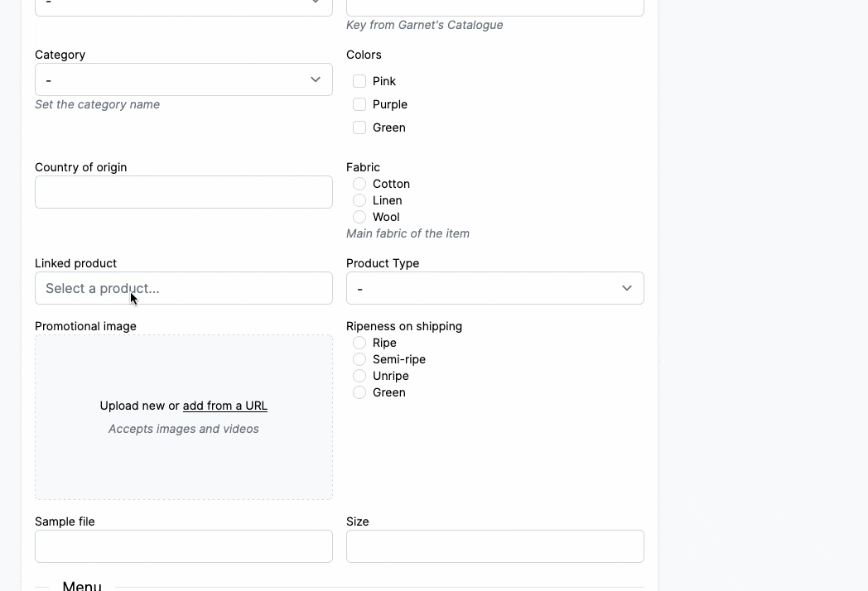
Task: Select Linen as the fabric
Action: (x=359, y=200)
